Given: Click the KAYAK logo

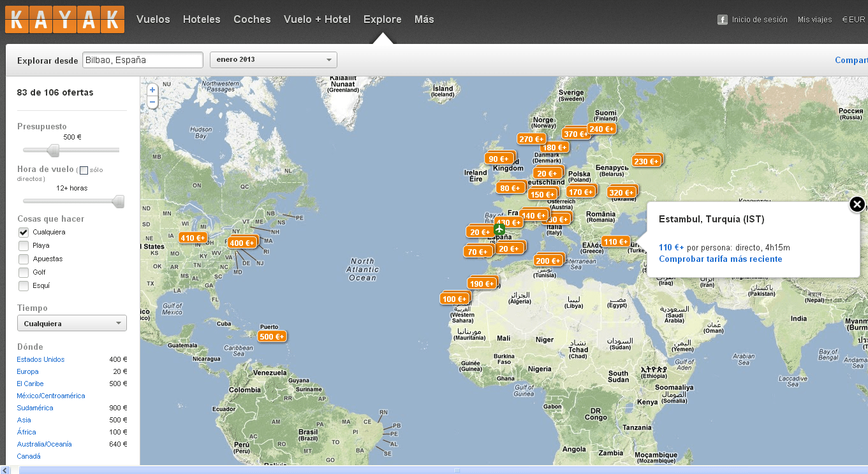Looking at the screenshot, I should pyautogui.click(x=64, y=19).
